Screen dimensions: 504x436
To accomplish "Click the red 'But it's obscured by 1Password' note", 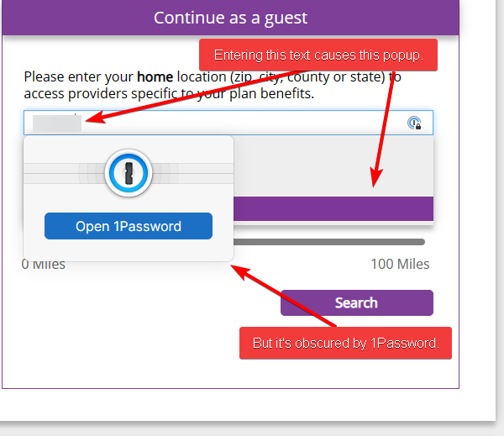I will point(345,343).
